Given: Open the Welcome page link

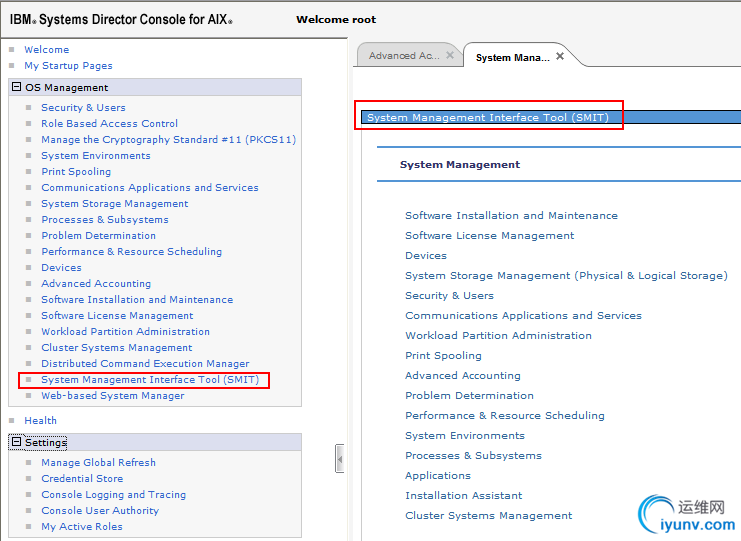Looking at the screenshot, I should pos(47,50).
